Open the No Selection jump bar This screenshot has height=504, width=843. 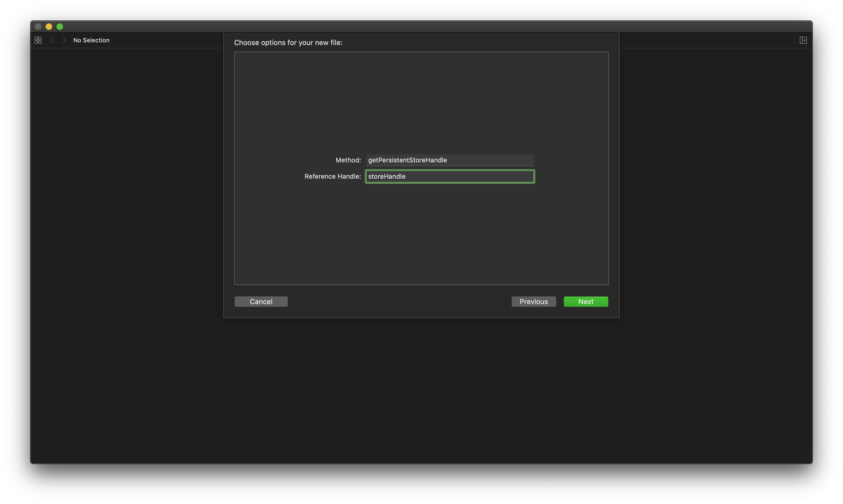[91, 40]
